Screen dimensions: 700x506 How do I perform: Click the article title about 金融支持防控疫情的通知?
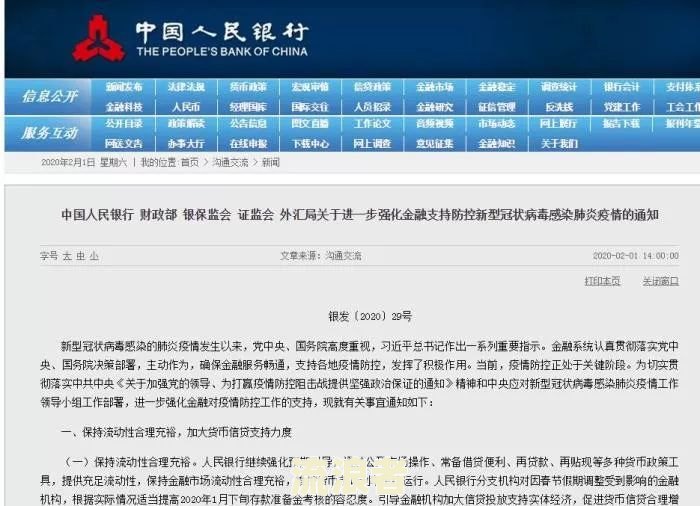360,215
